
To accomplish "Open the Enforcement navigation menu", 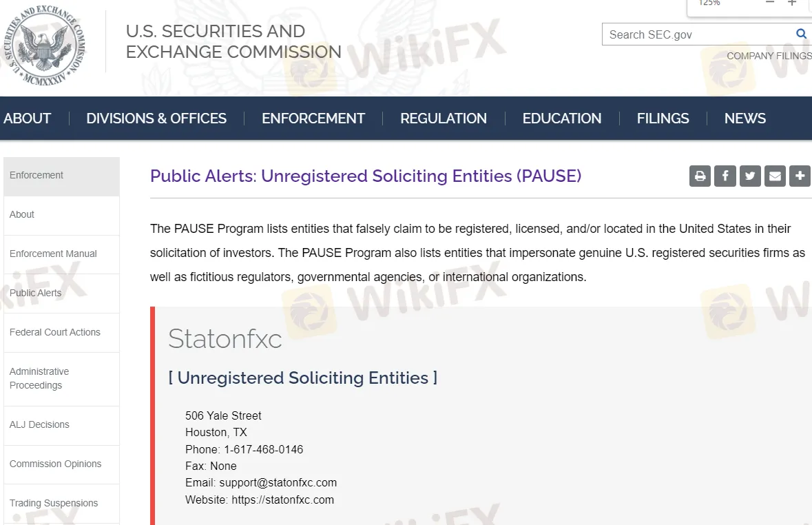I will [313, 119].
